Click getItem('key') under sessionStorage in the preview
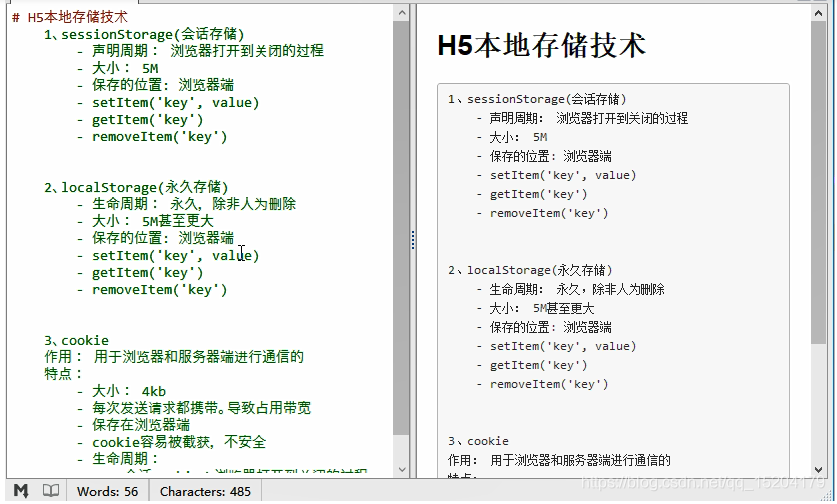 pos(532,194)
